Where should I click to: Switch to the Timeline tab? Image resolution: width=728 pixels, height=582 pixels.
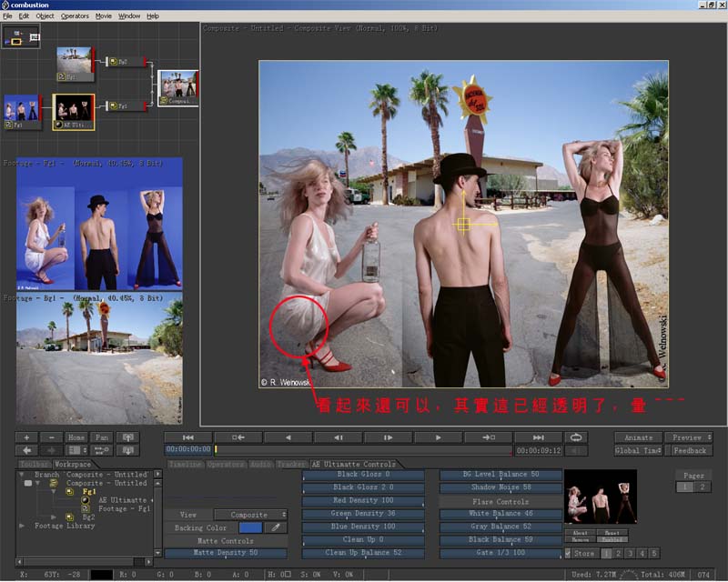pos(186,464)
